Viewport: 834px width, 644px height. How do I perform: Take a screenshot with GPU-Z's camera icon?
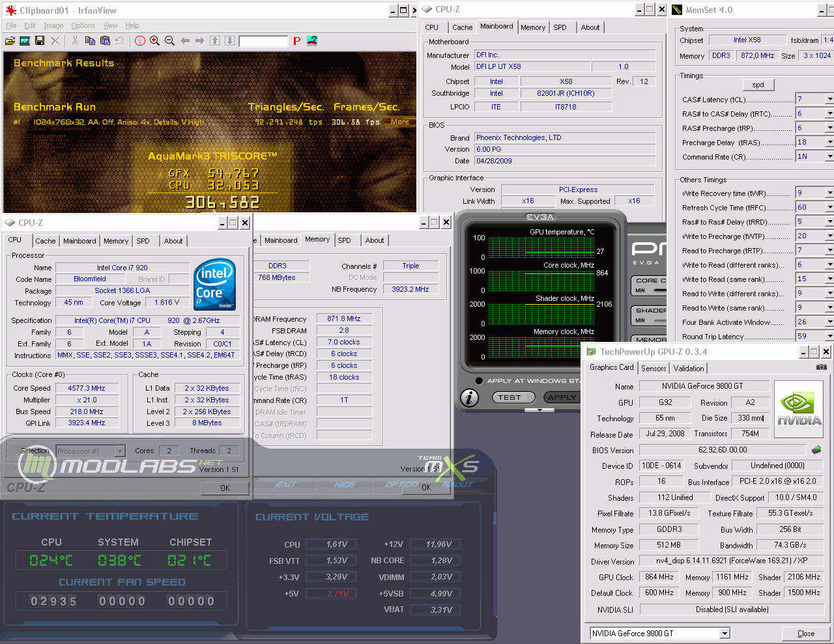[822, 367]
